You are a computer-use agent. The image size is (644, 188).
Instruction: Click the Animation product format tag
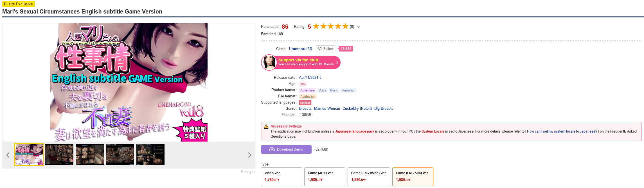[x=348, y=90]
